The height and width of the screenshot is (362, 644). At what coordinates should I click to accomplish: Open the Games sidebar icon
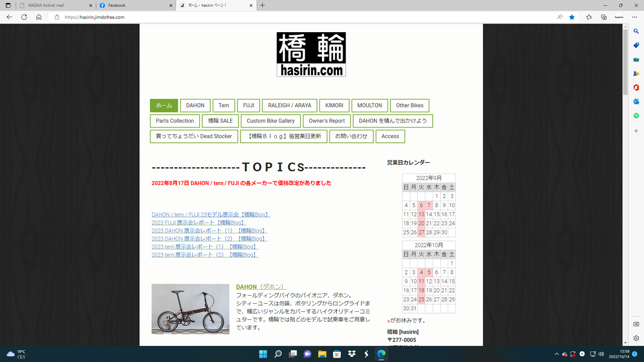click(636, 73)
